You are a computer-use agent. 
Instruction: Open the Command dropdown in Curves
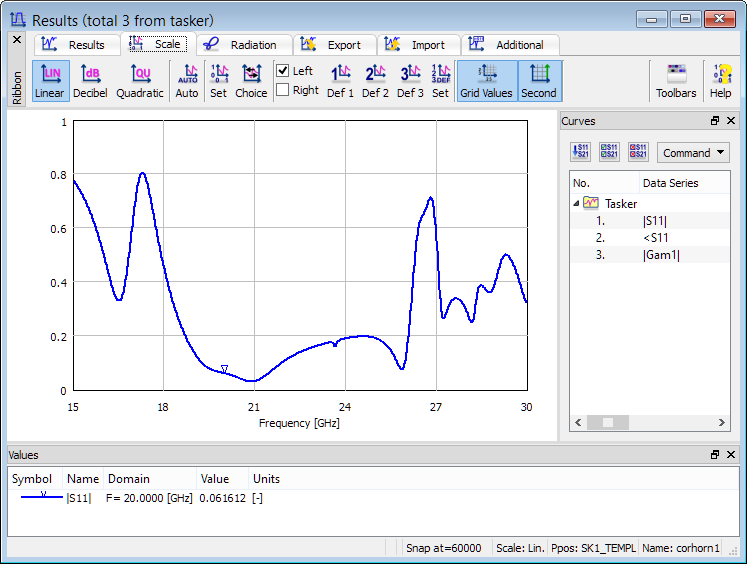693,153
